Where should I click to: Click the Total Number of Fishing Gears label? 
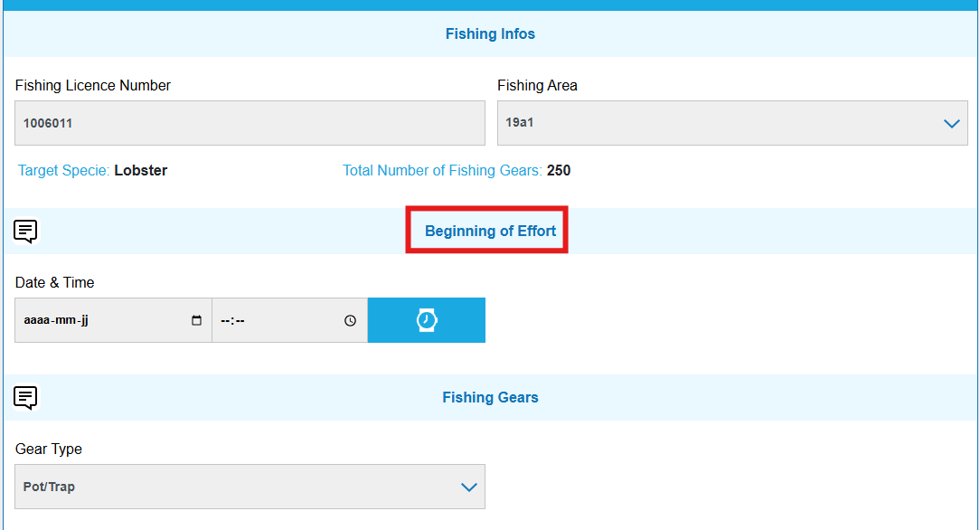(442, 171)
